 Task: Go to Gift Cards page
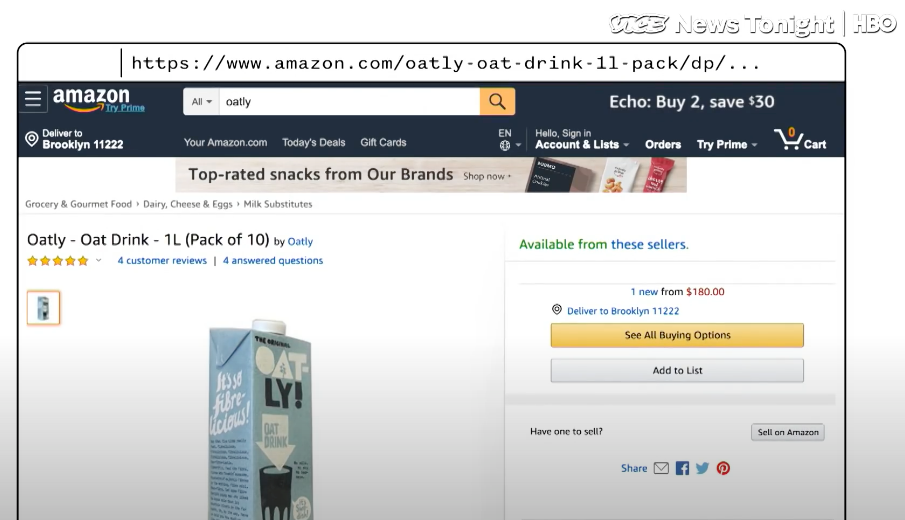click(x=383, y=143)
